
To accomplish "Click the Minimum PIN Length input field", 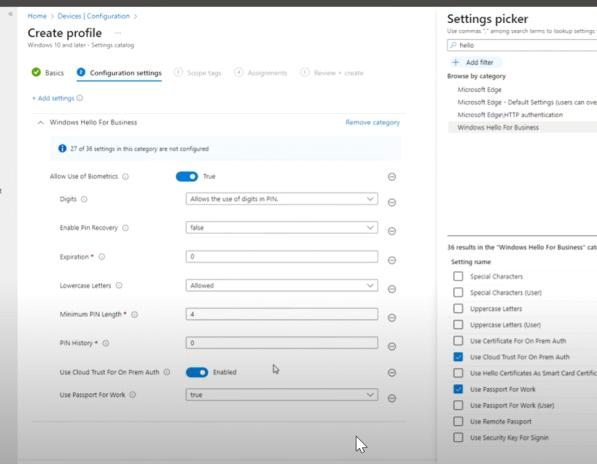I will tap(282, 314).
